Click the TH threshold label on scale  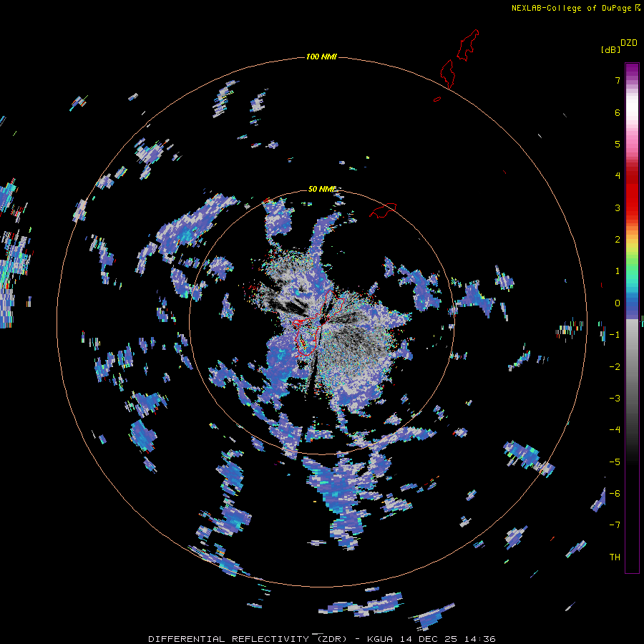[x=615, y=557]
